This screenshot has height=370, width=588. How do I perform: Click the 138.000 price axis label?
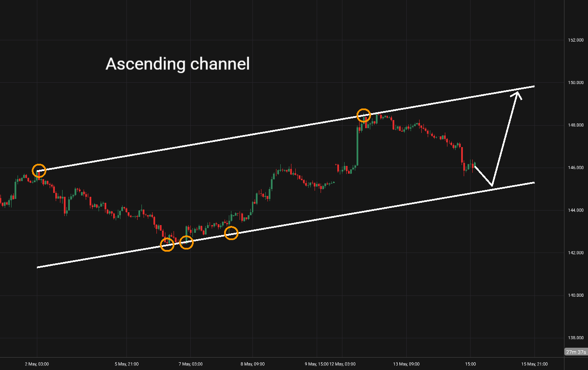pos(576,338)
